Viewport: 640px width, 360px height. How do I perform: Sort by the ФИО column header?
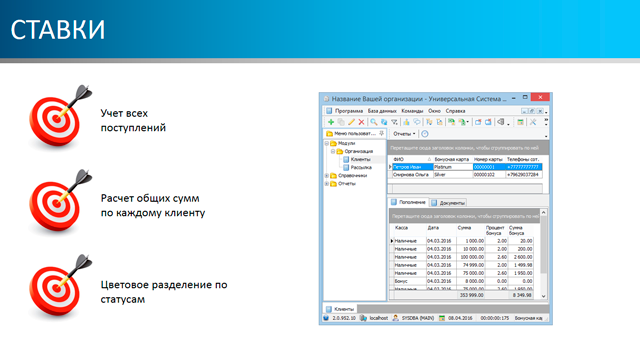[412, 159]
